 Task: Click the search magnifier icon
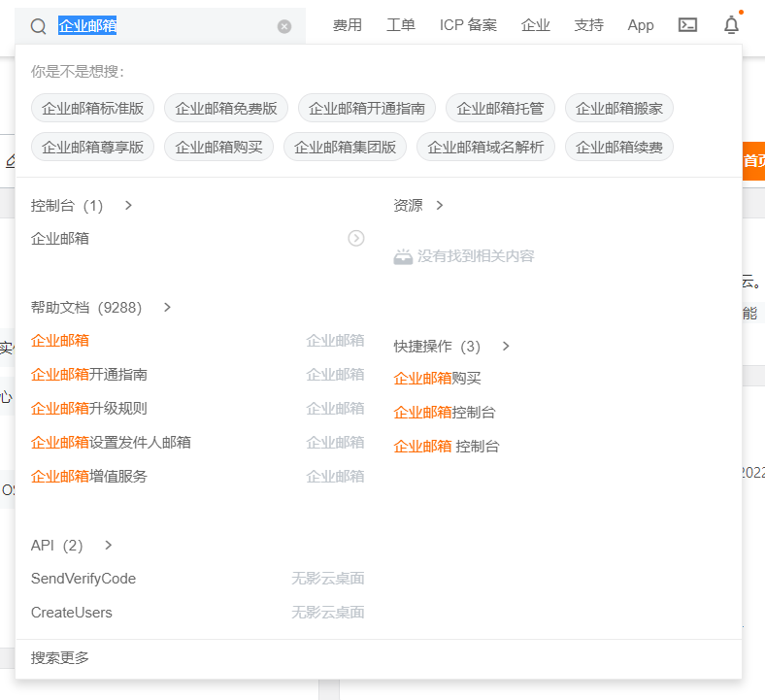(x=38, y=26)
